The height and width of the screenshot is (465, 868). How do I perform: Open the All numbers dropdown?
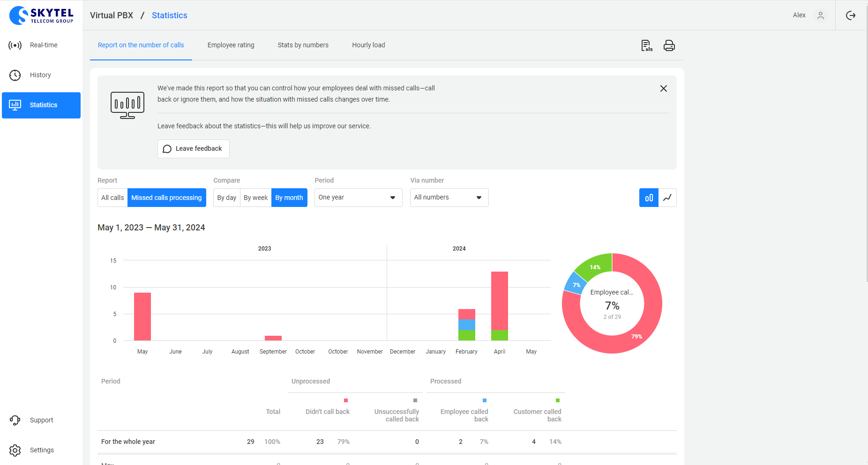(449, 198)
